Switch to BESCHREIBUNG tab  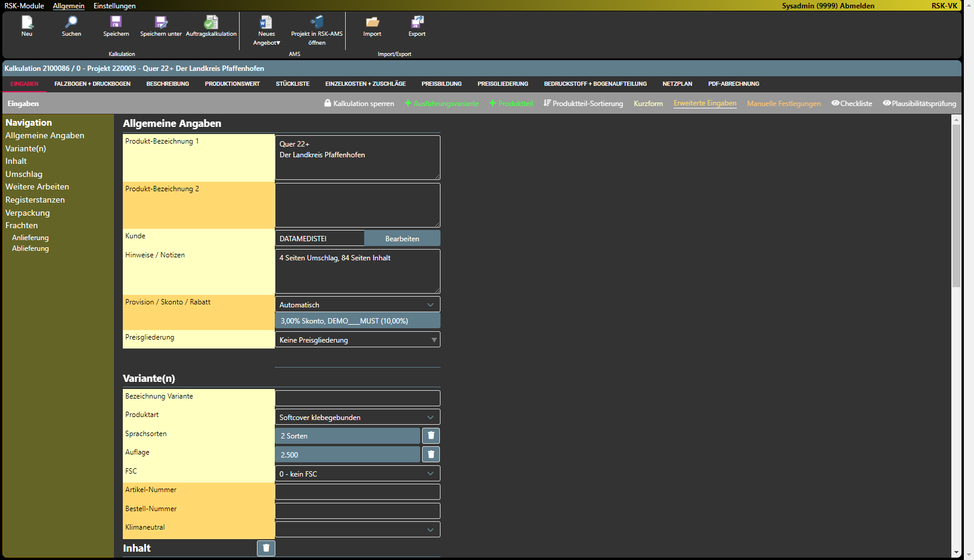167,84
